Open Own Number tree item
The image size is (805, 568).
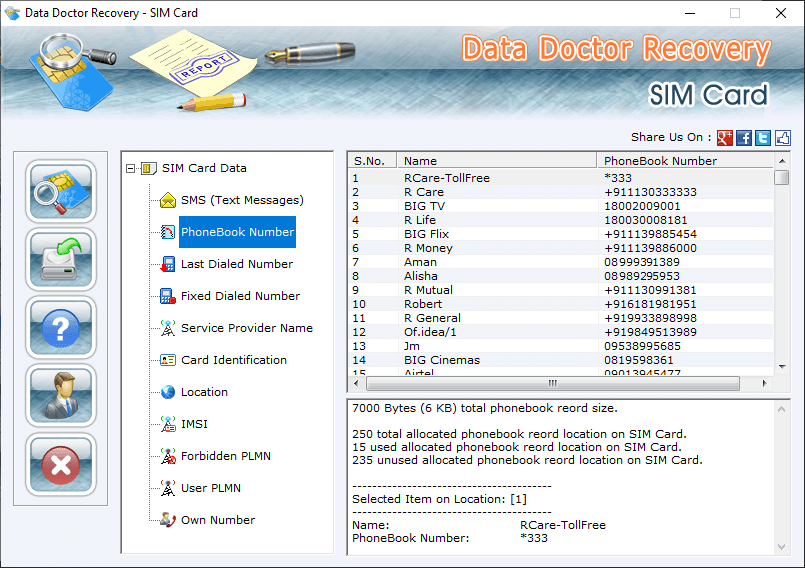click(218, 520)
